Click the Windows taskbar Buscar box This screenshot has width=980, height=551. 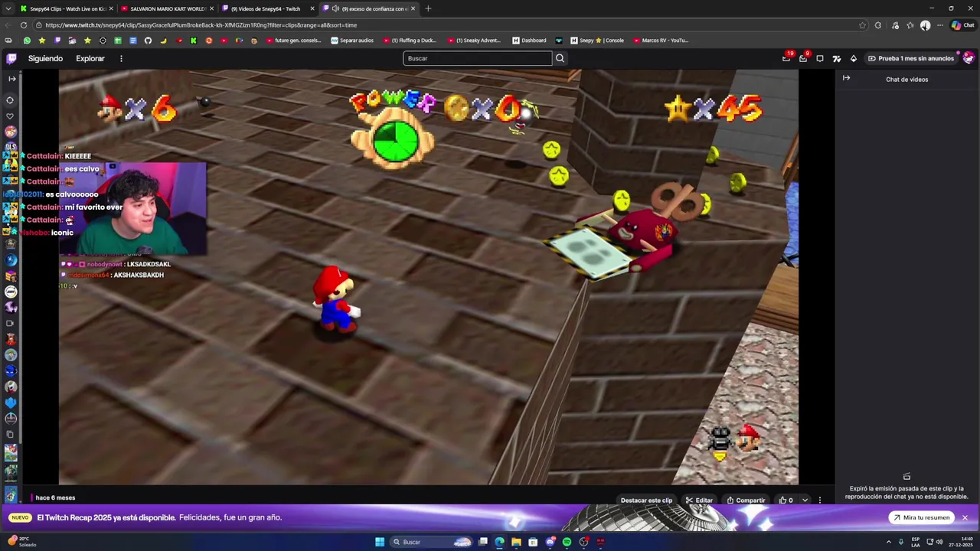431,542
